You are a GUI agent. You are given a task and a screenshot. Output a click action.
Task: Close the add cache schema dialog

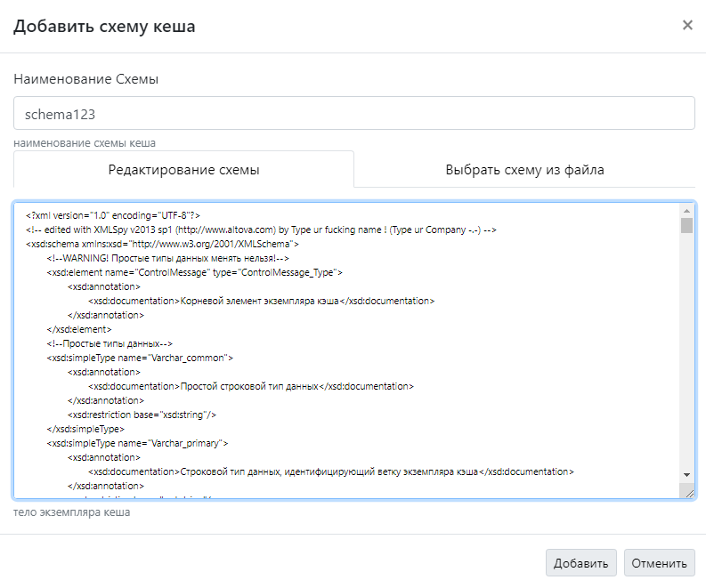pos(687,25)
